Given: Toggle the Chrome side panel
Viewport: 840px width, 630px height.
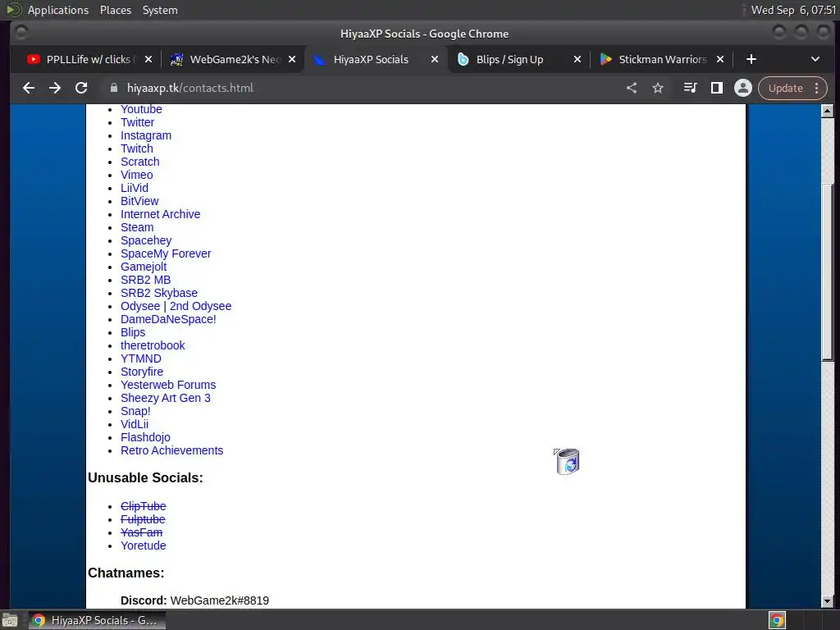Looking at the screenshot, I should tap(717, 88).
